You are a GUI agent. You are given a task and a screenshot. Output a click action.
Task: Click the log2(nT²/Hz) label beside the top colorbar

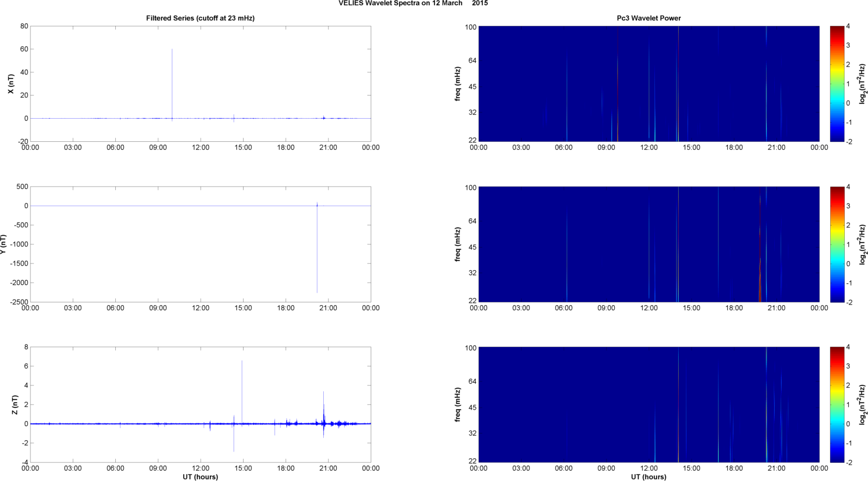coord(862,84)
